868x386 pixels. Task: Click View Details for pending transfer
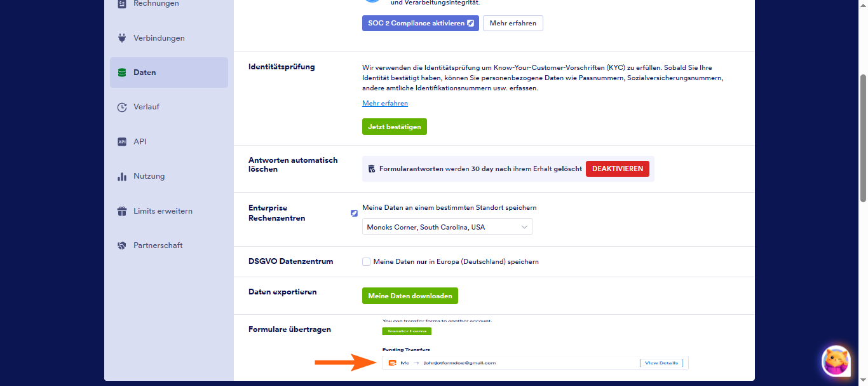(x=661, y=363)
